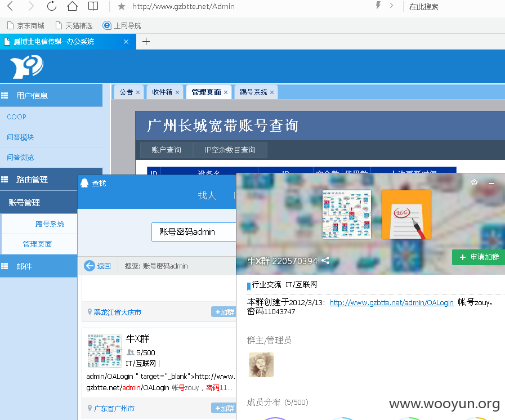Expand the 账号管理 sidebar section
Screen dimensions: 505x420
coord(39,203)
